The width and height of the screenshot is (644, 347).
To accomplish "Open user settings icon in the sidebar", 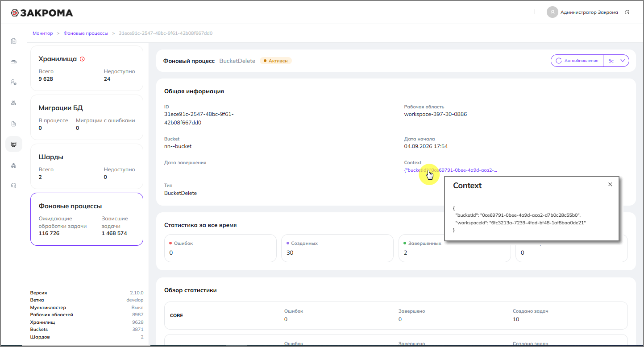I will coord(13,83).
